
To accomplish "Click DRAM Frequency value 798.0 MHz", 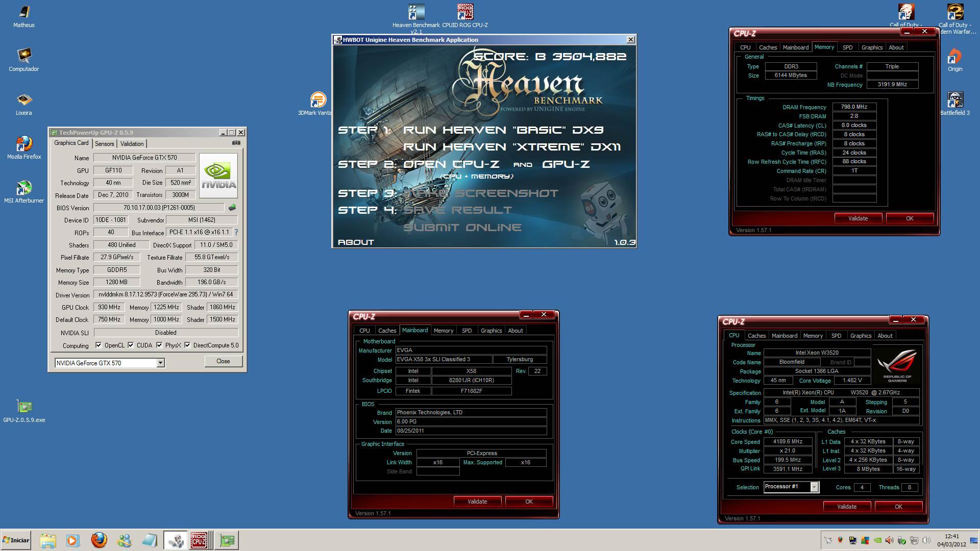I will (x=854, y=107).
